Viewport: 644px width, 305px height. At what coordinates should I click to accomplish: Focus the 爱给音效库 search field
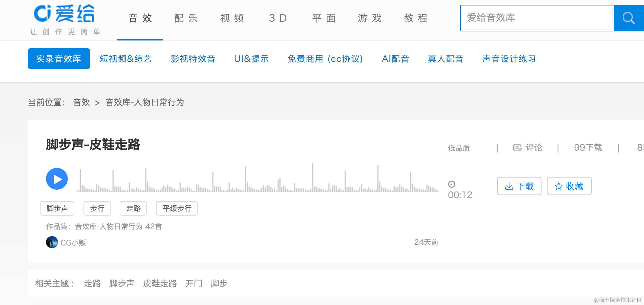point(537,18)
